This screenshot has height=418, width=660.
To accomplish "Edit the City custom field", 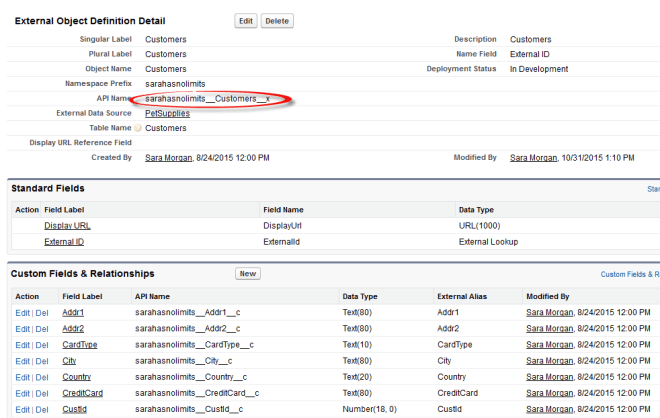I will pos(22,361).
